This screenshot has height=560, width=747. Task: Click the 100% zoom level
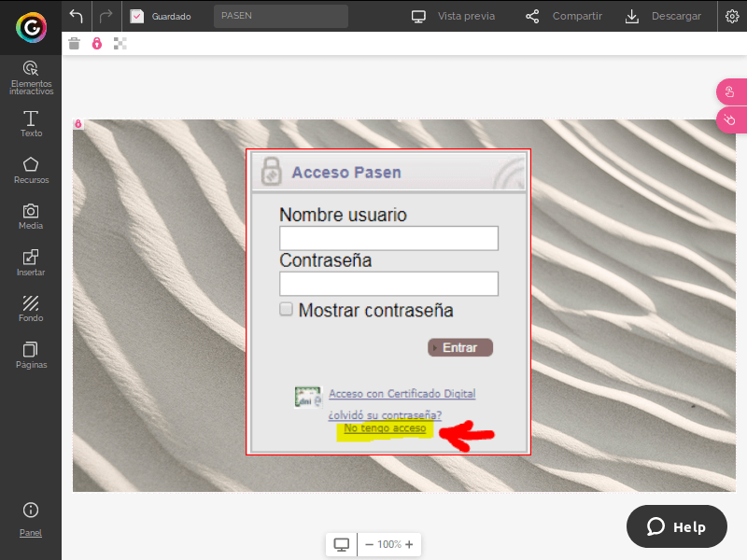click(x=389, y=544)
